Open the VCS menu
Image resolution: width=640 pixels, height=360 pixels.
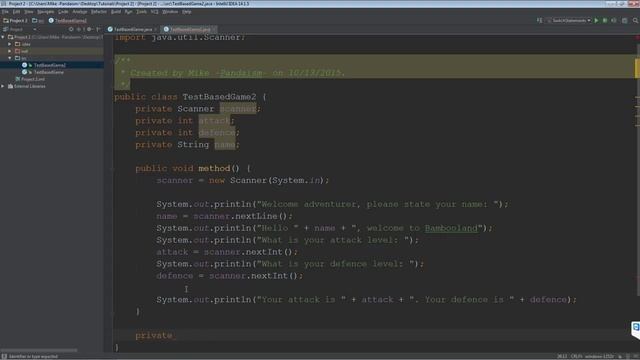click(x=154, y=12)
